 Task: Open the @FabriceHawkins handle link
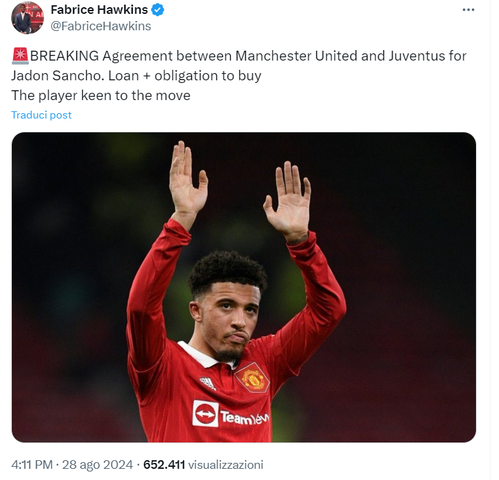coord(101,26)
